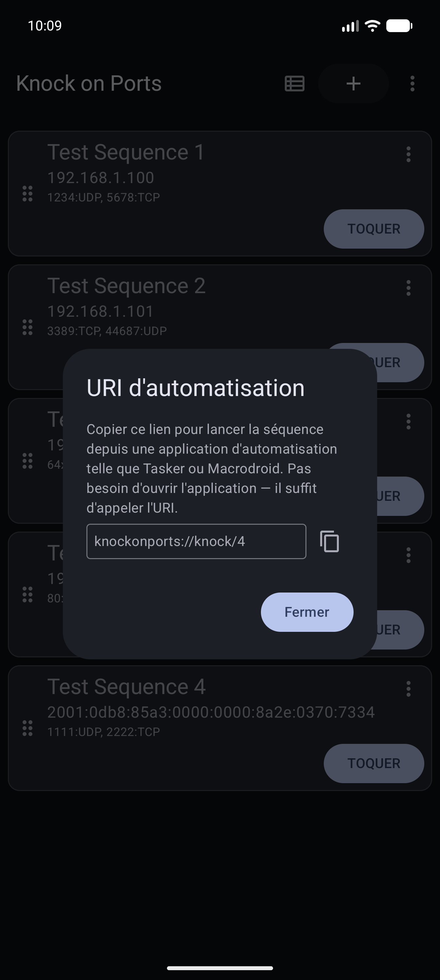The width and height of the screenshot is (440, 980).
Task: Open Test Sequence 2 three-dot menu
Action: (409, 288)
